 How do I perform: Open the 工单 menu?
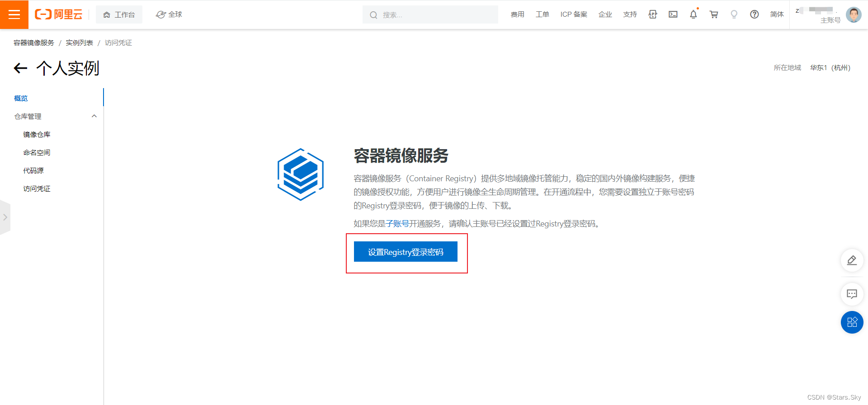[x=542, y=14]
